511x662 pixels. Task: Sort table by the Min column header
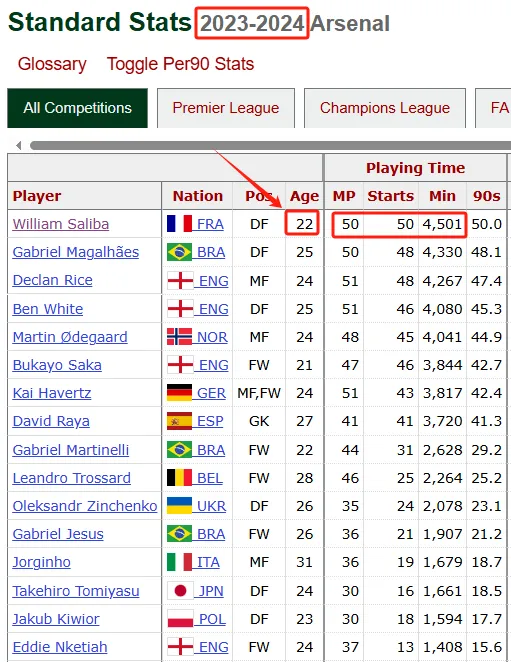point(442,196)
